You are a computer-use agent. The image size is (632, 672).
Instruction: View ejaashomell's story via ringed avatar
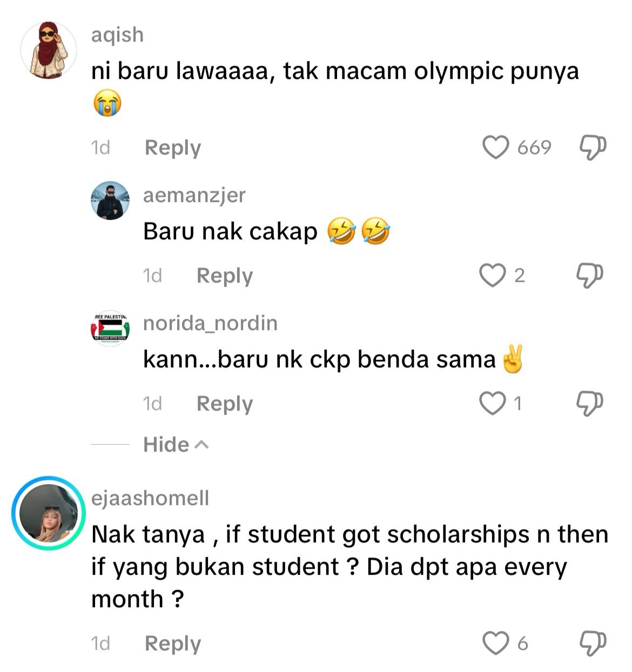[x=49, y=513]
